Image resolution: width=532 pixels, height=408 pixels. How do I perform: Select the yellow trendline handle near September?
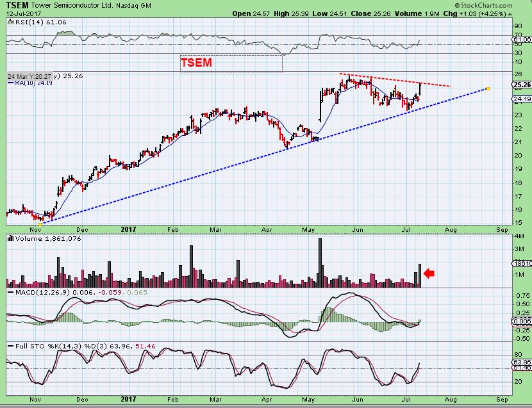(488, 88)
